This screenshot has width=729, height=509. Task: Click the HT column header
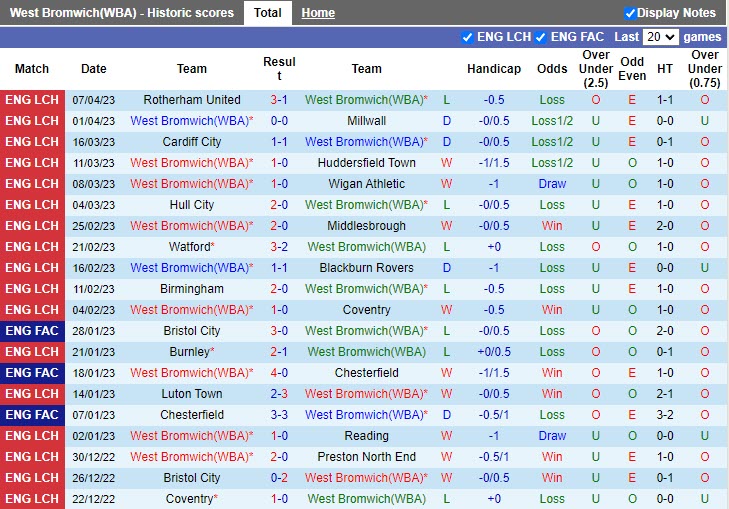[x=665, y=69]
